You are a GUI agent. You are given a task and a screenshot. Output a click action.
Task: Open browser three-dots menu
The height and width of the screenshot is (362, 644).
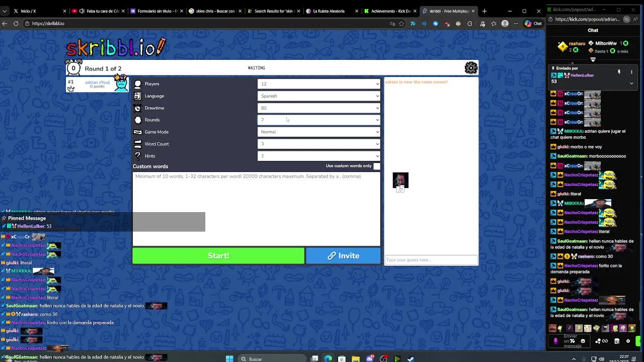(x=516, y=24)
